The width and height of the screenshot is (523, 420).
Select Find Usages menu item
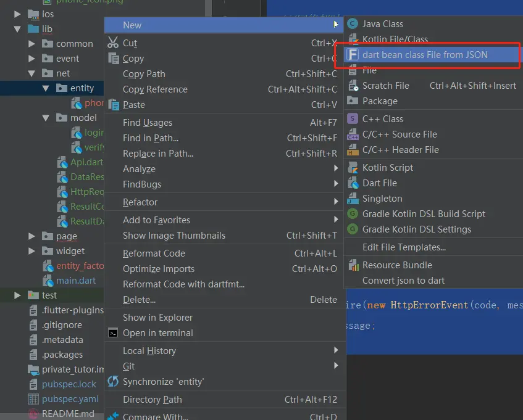click(224, 123)
